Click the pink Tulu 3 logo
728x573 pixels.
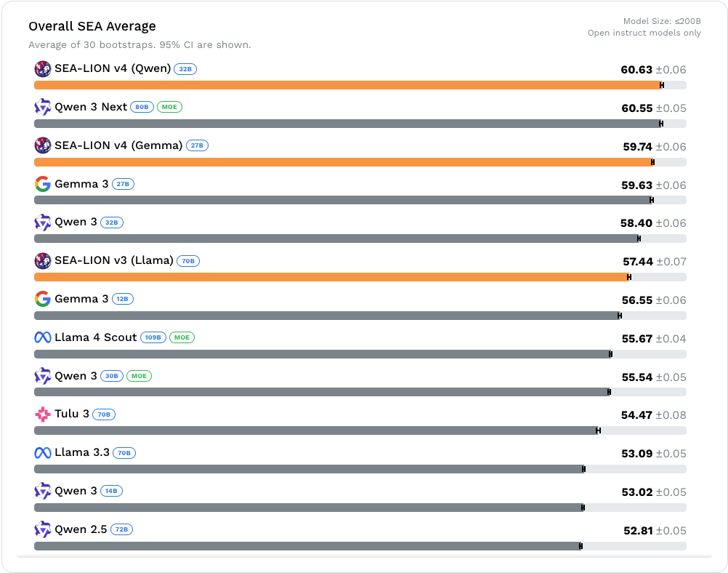[43, 414]
